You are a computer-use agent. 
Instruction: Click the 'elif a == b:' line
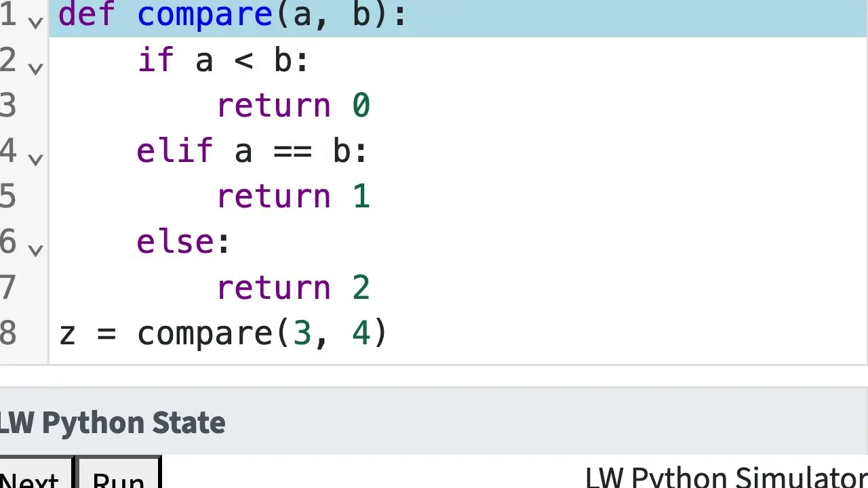click(x=252, y=151)
